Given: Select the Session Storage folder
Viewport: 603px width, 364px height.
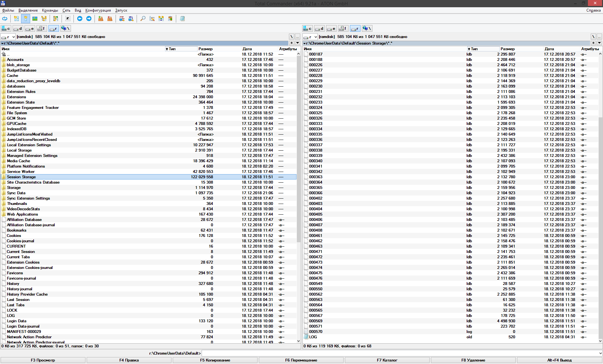Looking at the screenshot, I should pos(149,177).
